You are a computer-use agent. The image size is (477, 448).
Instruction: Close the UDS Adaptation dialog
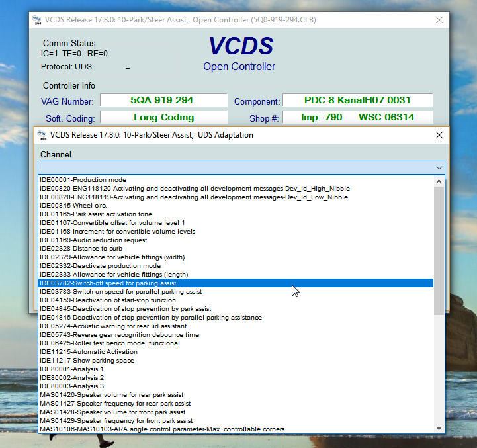tap(439, 135)
